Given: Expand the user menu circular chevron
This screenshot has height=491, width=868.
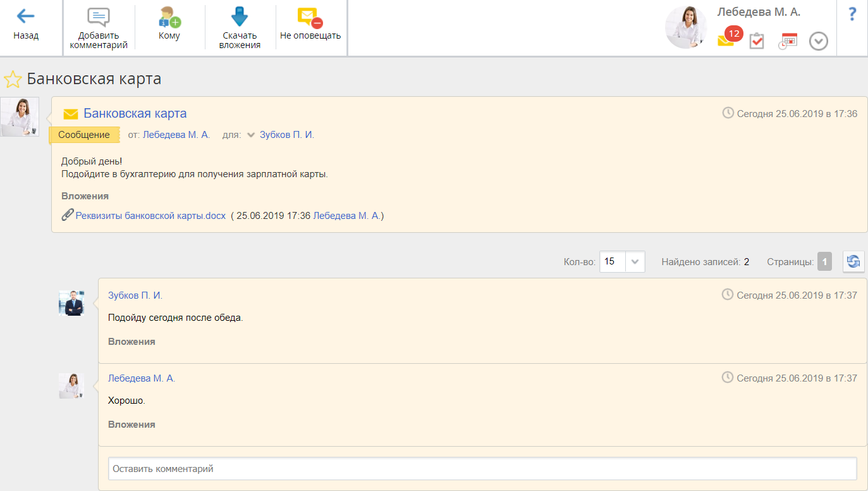Looking at the screenshot, I should [819, 42].
